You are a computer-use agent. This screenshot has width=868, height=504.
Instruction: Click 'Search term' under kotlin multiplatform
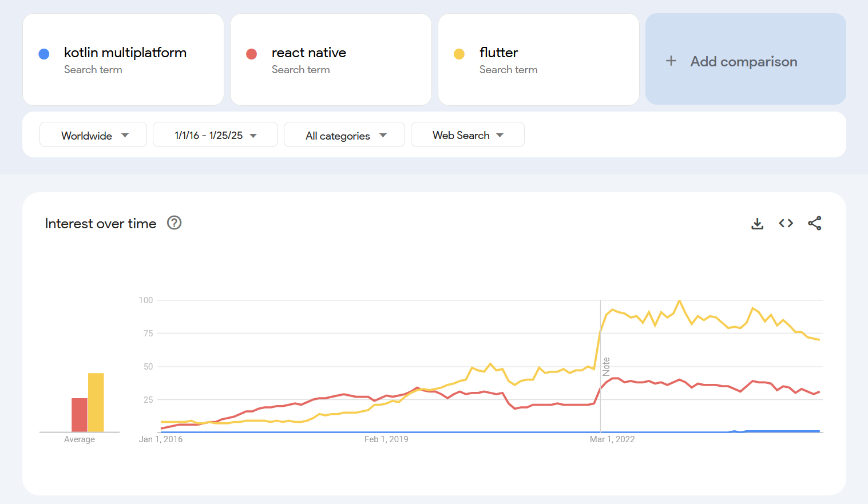coord(93,69)
